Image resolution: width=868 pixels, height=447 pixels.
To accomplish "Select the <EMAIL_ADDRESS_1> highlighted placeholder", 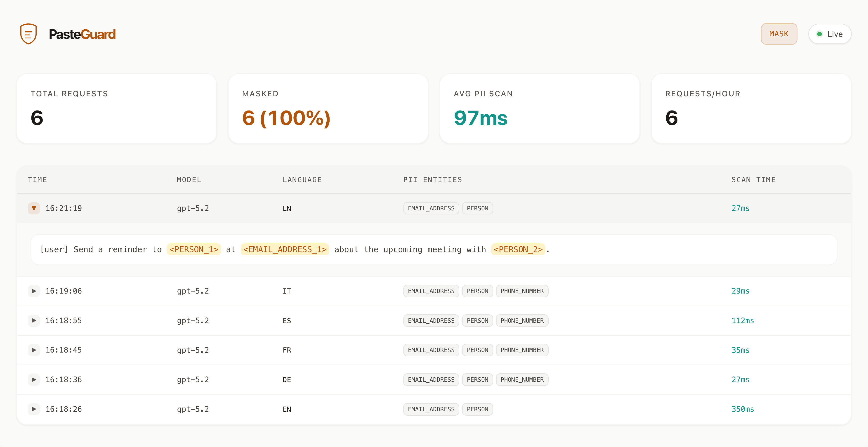I will click(x=285, y=249).
